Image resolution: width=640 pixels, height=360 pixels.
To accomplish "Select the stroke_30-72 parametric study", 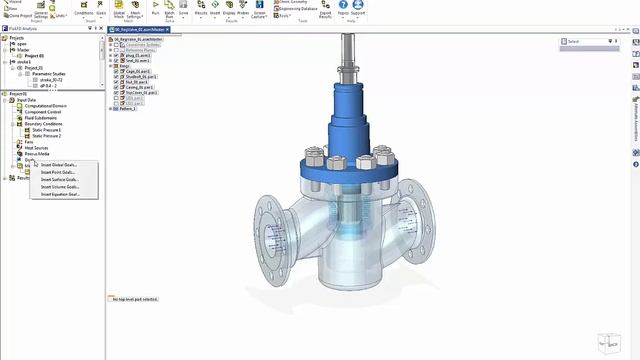I will (47, 80).
